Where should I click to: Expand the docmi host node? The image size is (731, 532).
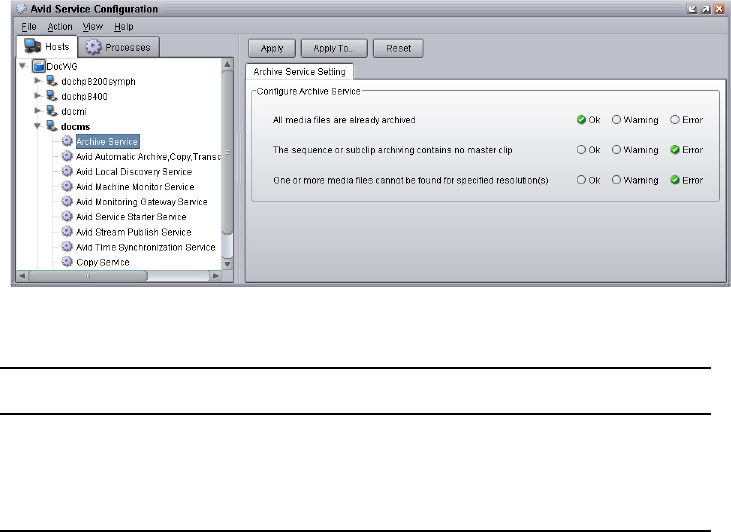click(38, 111)
